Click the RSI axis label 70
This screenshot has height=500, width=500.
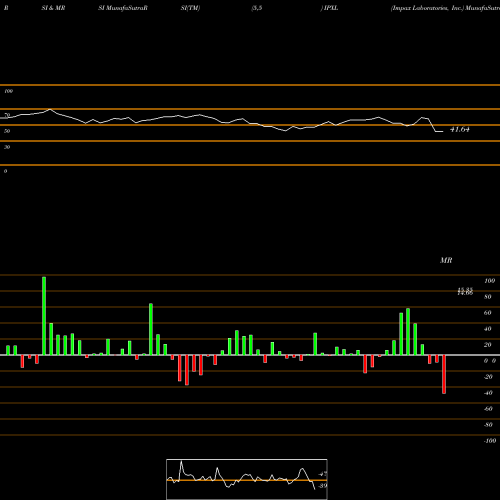click(x=7, y=115)
